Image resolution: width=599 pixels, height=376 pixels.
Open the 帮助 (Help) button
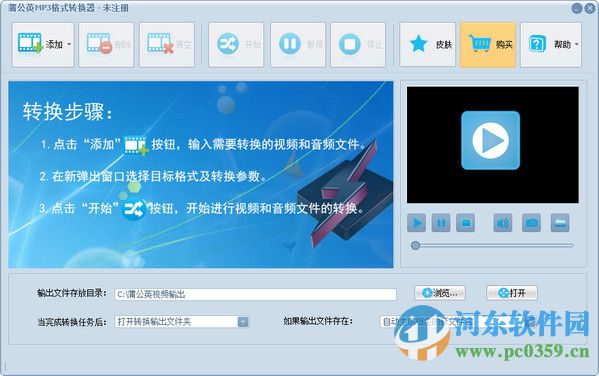coord(551,45)
